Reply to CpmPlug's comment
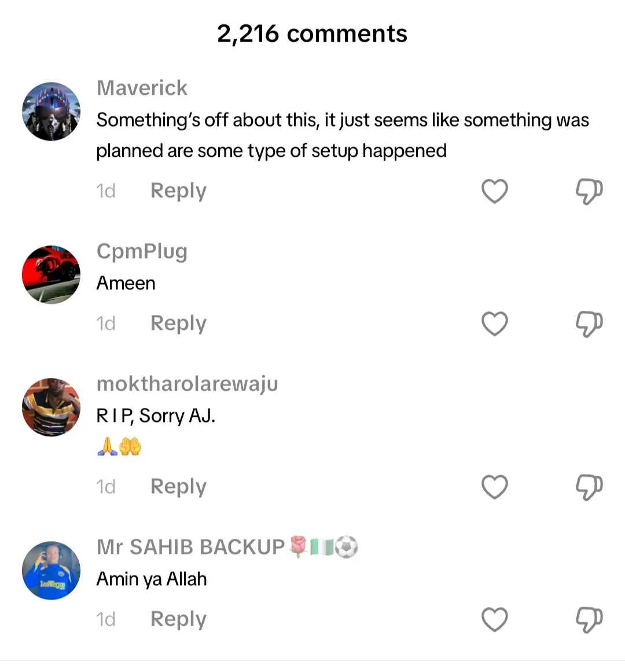Image resolution: width=625 pixels, height=672 pixels. point(178,324)
